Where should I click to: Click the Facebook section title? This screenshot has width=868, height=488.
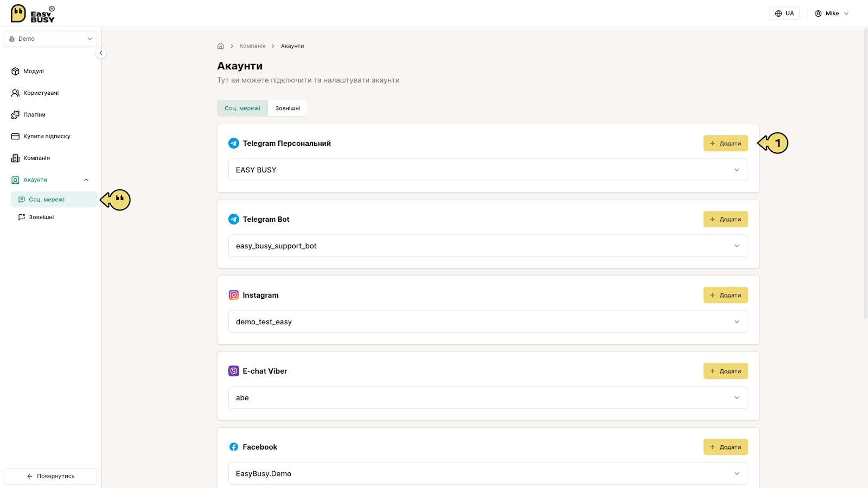click(x=260, y=447)
